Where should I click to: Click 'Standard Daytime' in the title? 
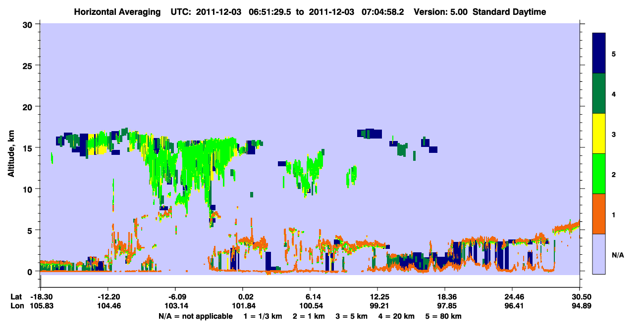[x=509, y=12]
